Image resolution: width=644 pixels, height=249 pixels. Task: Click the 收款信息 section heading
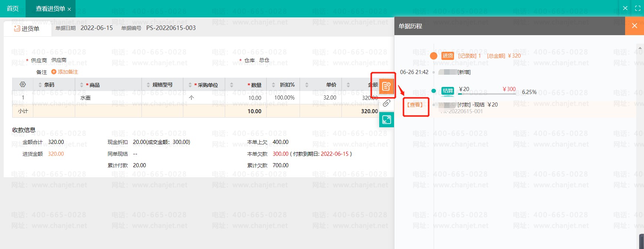[24, 130]
